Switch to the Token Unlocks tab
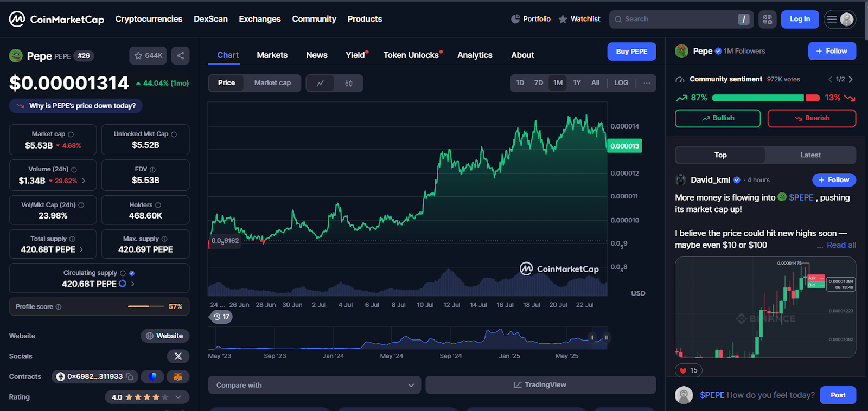Screen dimensions: 868x411 [x=412, y=55]
